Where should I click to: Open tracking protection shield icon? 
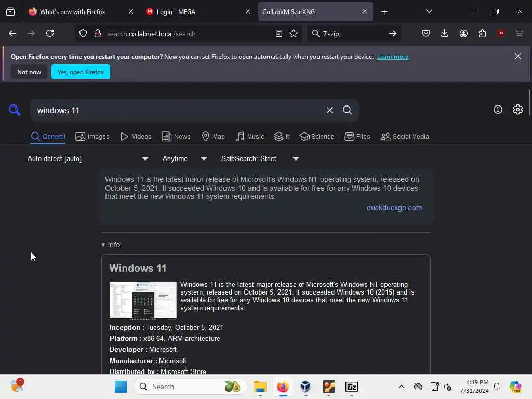(83, 34)
